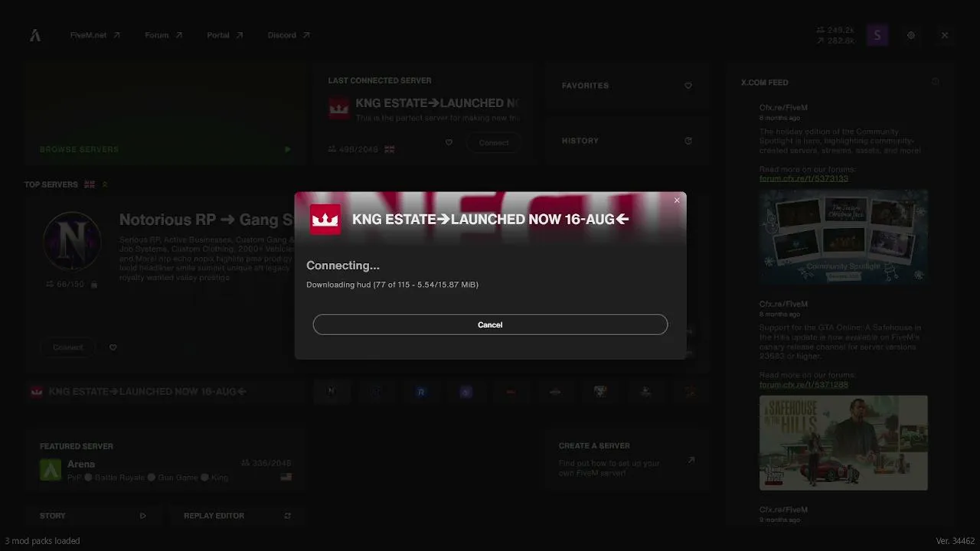Select KNG ESTATE in top servers strip
This screenshot has height=551, width=980.
click(x=165, y=392)
